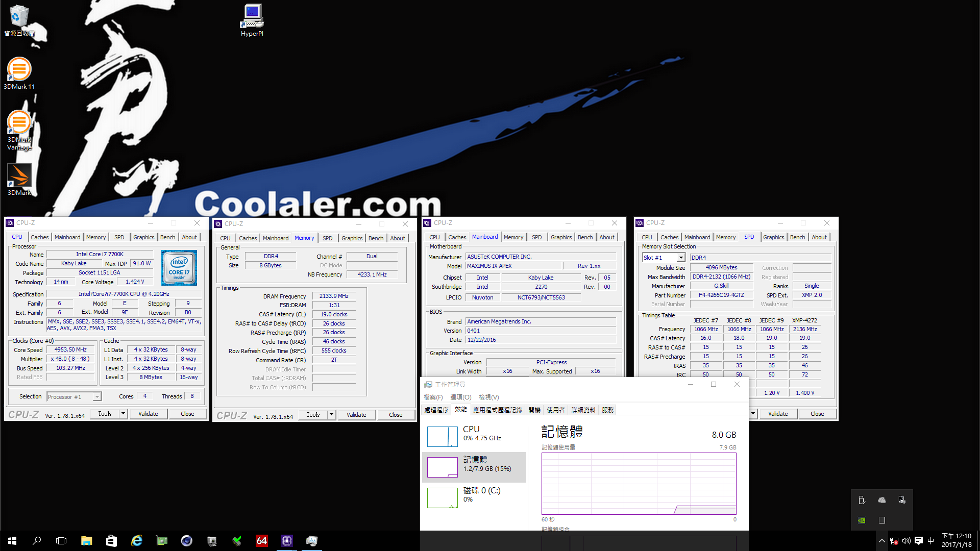This screenshot has height=551, width=980.
Task: Click Validate in first CPU-Z window
Action: click(x=148, y=414)
